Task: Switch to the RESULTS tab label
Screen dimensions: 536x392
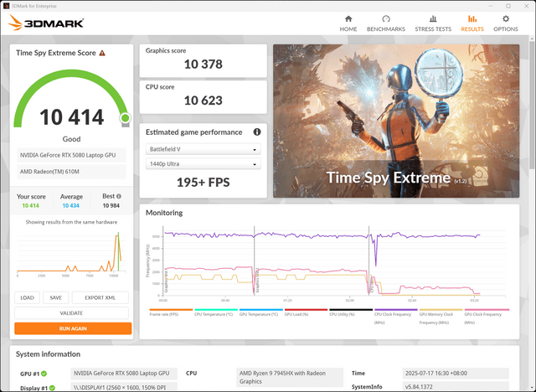Action: [x=472, y=29]
